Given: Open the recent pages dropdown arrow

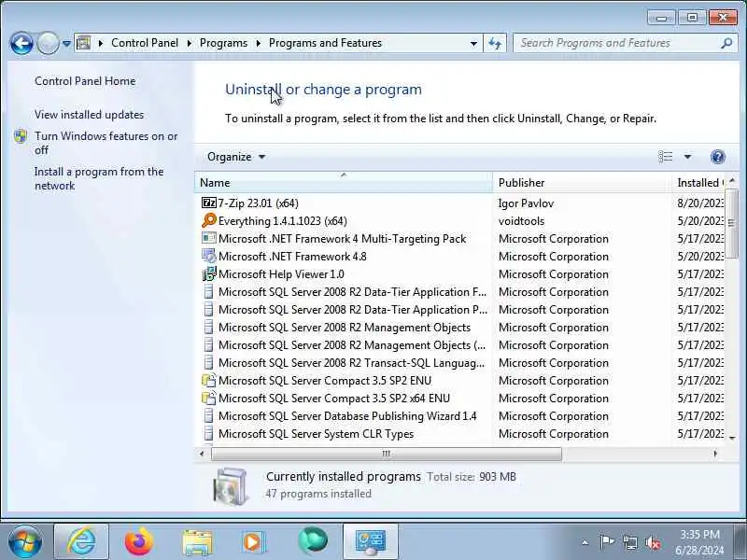Looking at the screenshot, I should 66,43.
